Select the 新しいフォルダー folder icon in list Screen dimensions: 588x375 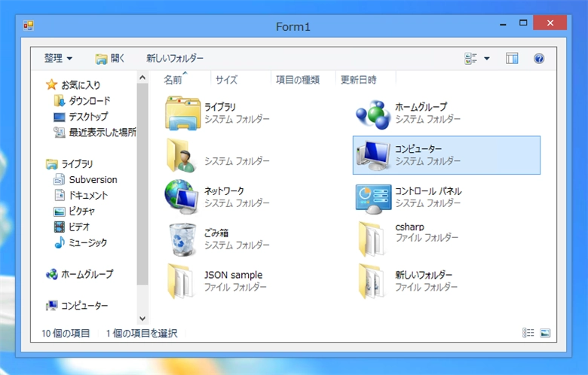[x=371, y=281]
